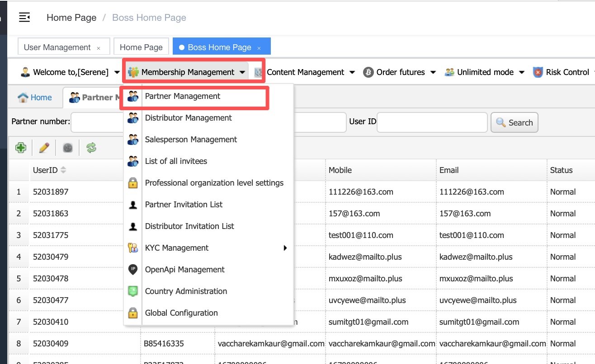Click the Order futures bitcoin icon

[x=368, y=72]
